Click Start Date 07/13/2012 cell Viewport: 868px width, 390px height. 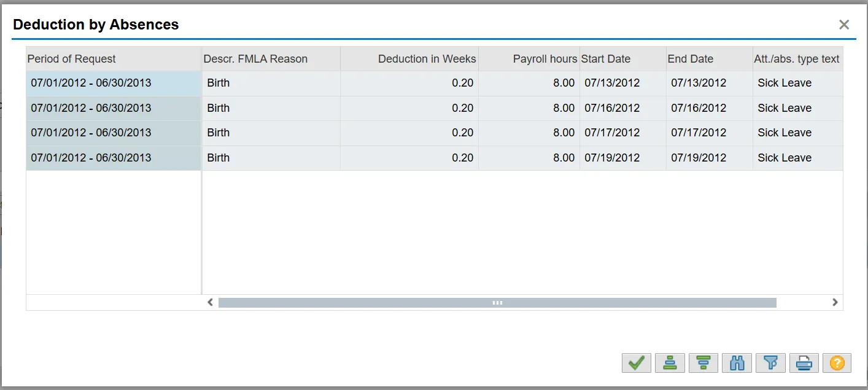623,83
